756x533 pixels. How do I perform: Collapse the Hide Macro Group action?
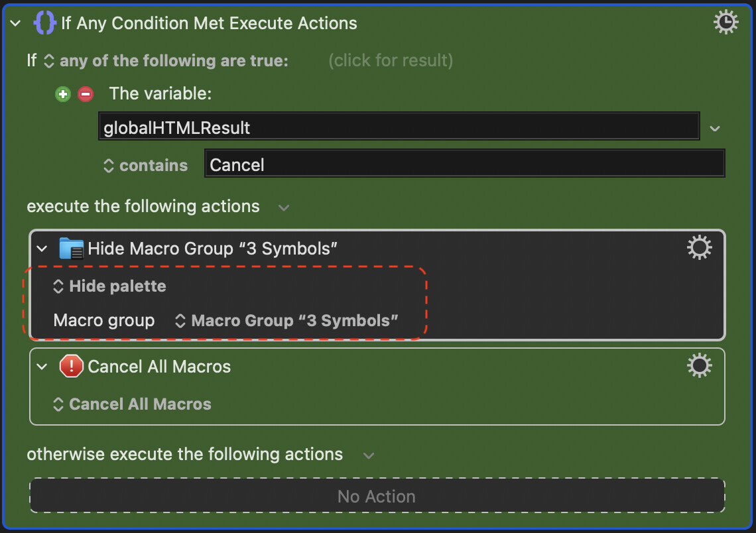click(x=42, y=249)
